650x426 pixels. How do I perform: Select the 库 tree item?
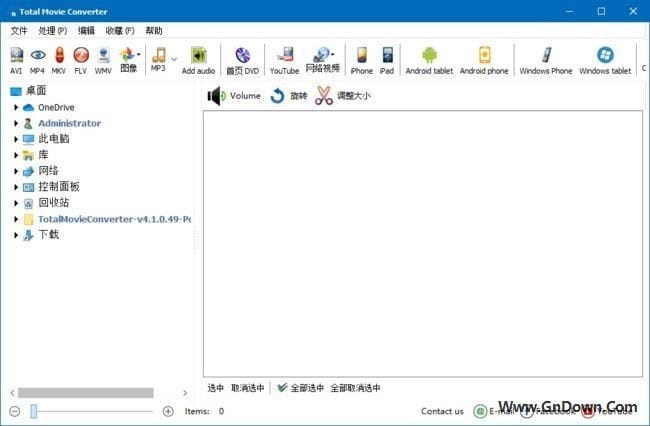click(x=36, y=155)
